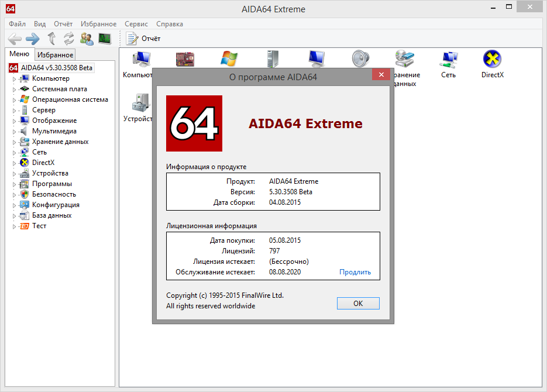Click the green monitor diagnostics toolbar icon
Screen dimensions: 547x392
pyautogui.click(x=105, y=39)
